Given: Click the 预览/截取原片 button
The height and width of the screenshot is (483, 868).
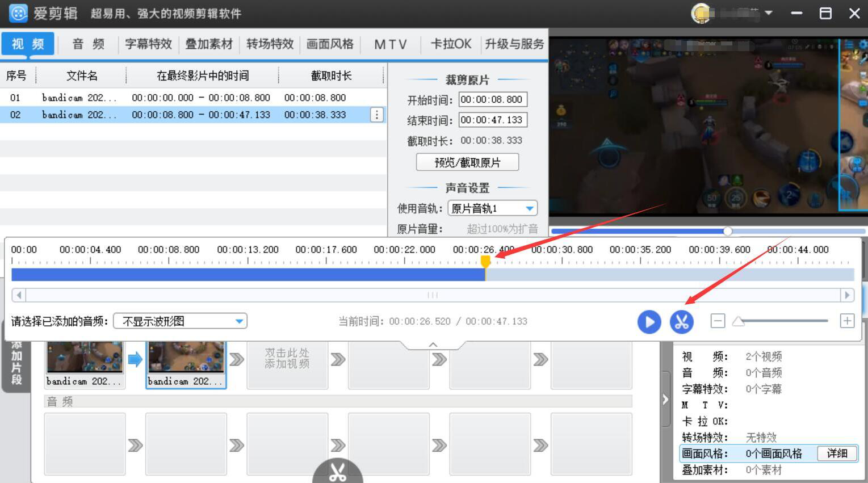Looking at the screenshot, I should 467,163.
